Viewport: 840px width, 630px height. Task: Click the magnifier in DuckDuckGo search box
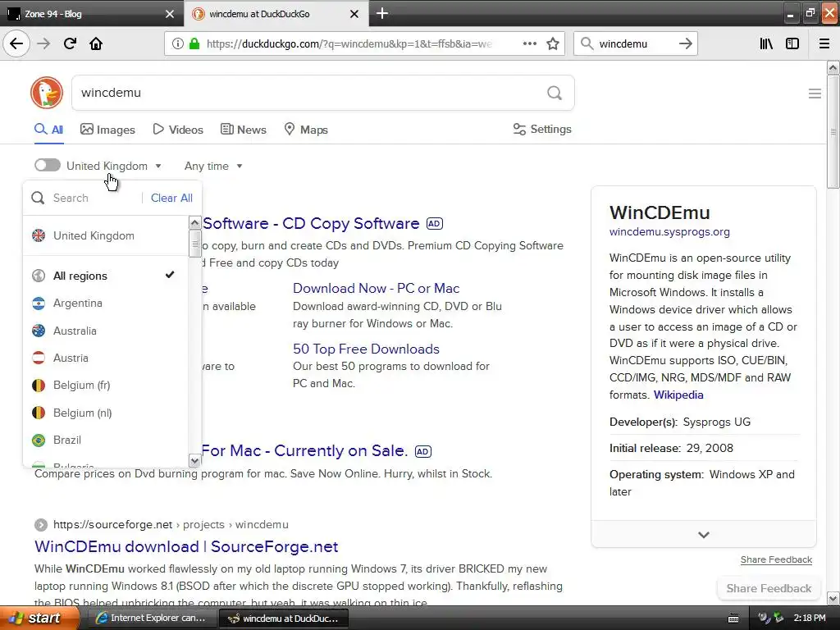[555, 94]
